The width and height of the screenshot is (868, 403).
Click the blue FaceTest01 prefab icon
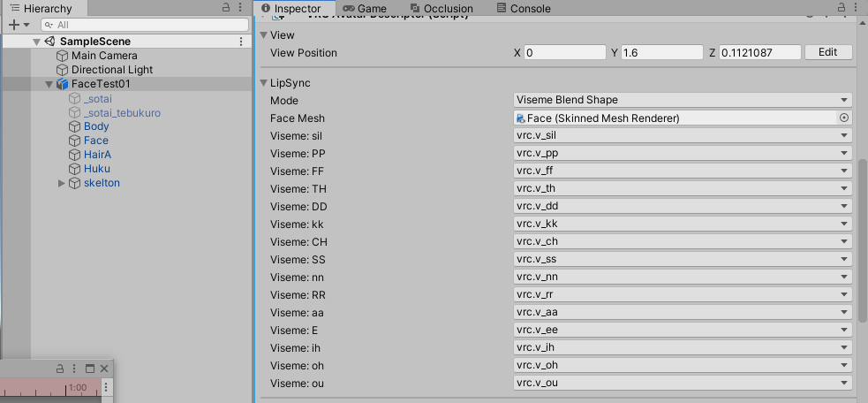(x=63, y=84)
